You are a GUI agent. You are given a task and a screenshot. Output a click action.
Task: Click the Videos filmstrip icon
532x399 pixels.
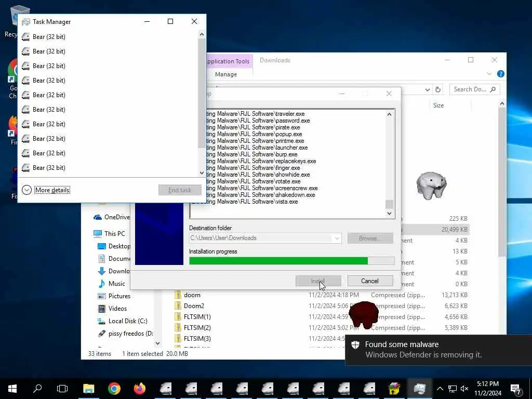[101, 309]
